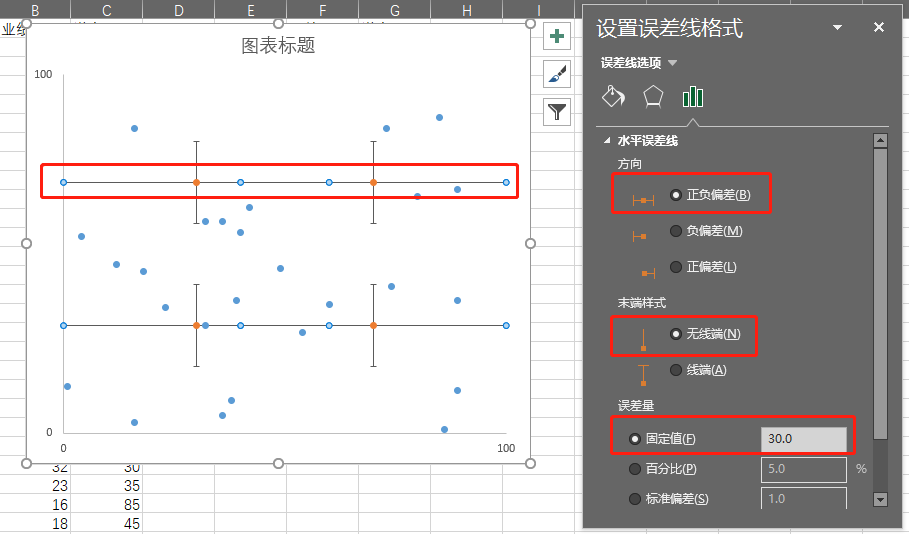Select 标准偏差(S) error amount
This screenshot has height=534, width=909.
(x=669, y=499)
